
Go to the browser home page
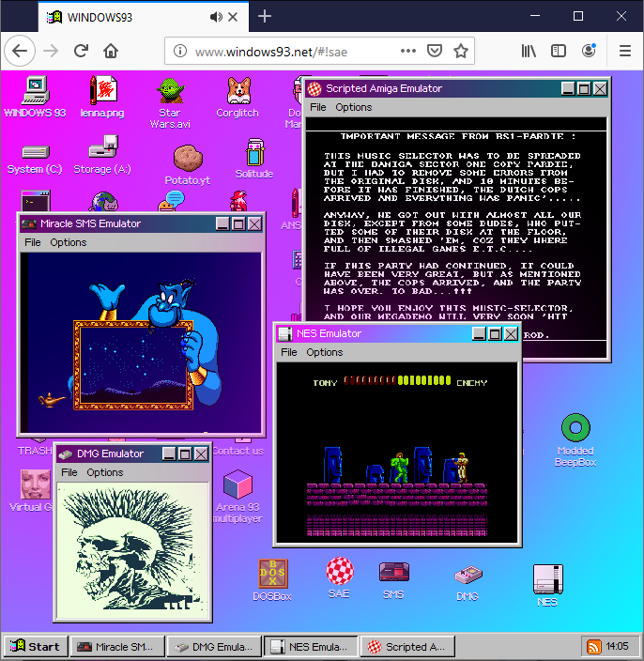[111, 51]
